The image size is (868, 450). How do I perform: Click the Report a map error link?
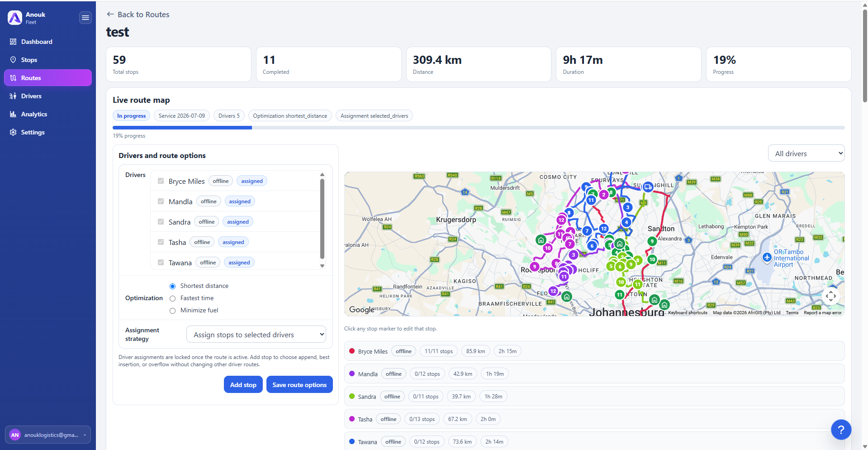(x=823, y=313)
